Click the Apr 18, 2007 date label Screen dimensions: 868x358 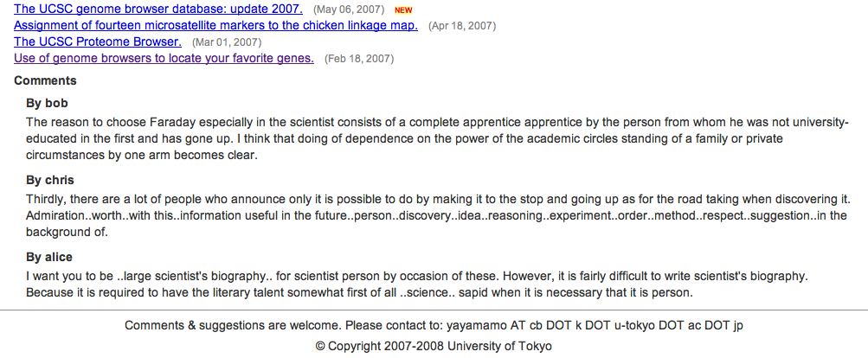(x=462, y=26)
